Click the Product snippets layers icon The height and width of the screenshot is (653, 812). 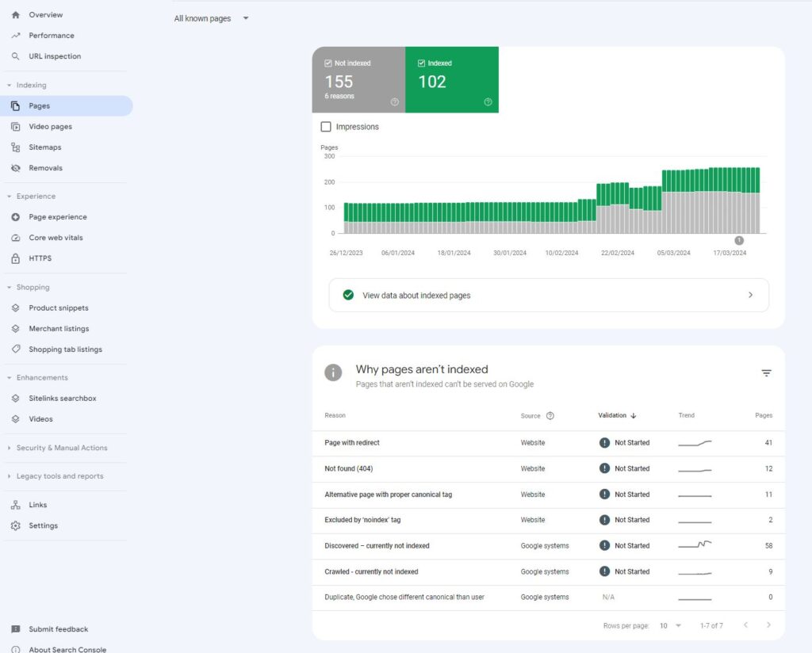point(16,307)
